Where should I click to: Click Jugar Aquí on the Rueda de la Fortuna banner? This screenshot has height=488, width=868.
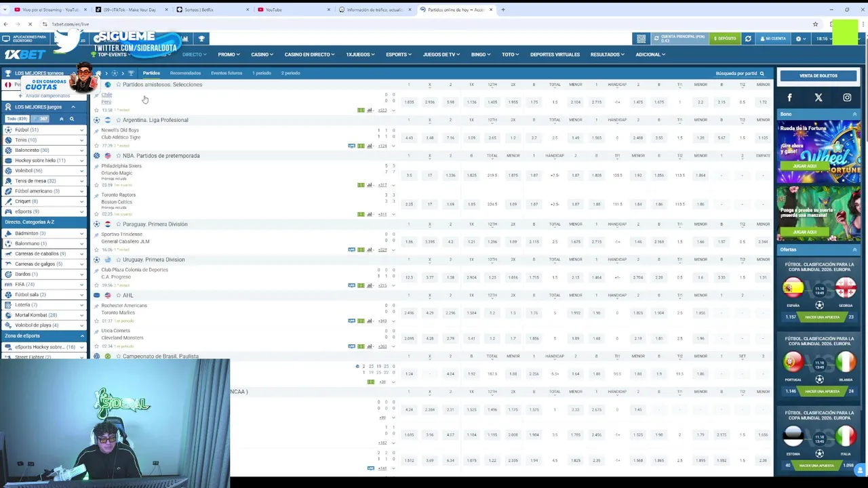805,166
